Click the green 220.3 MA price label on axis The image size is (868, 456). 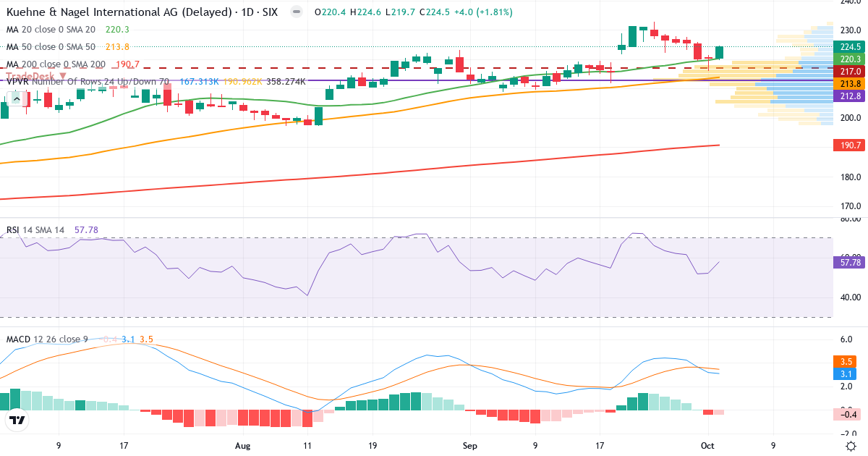[x=848, y=59]
